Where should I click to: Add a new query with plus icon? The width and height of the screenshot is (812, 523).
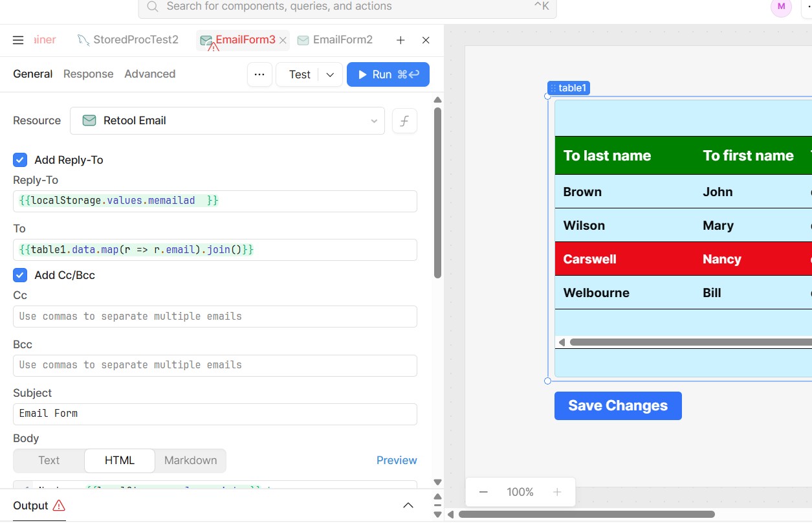(x=401, y=40)
